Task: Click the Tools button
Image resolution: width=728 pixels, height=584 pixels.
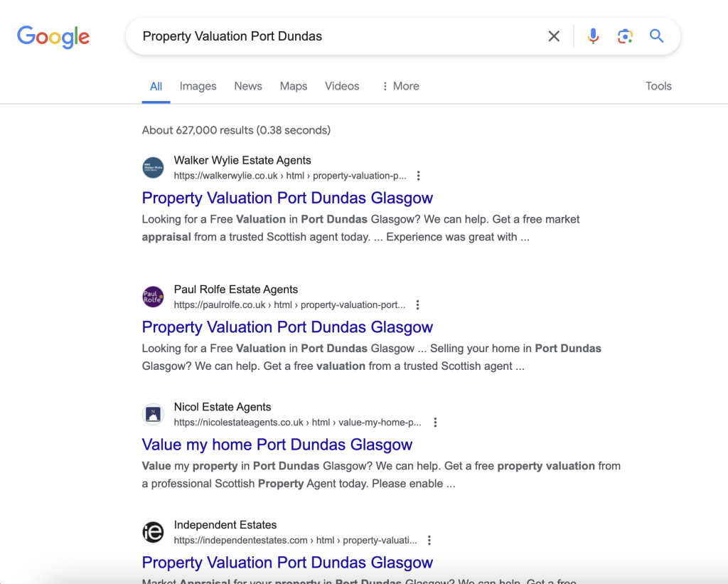Action: (x=658, y=86)
